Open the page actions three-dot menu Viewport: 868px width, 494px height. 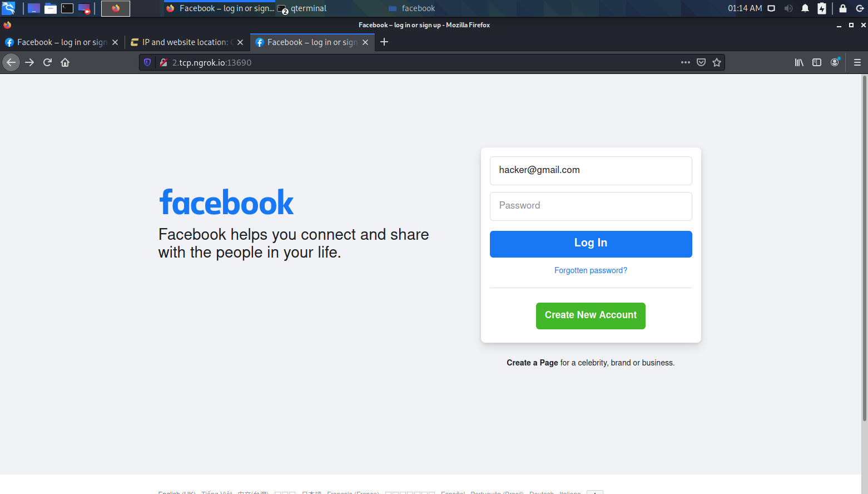[686, 62]
